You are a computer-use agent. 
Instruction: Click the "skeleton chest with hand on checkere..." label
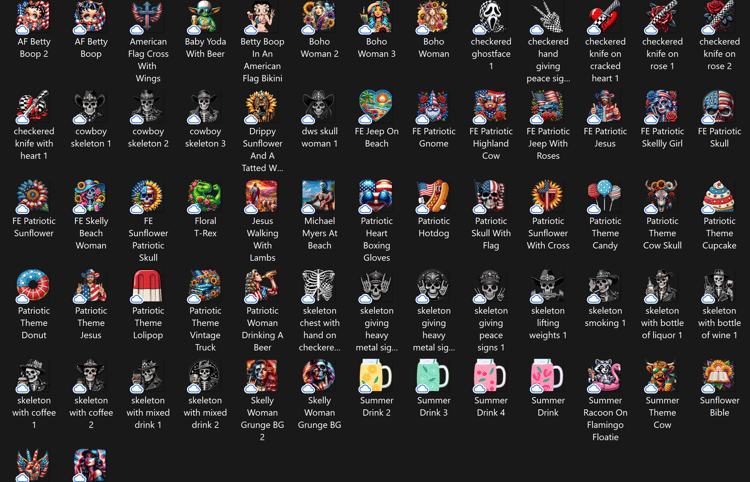tap(320, 329)
